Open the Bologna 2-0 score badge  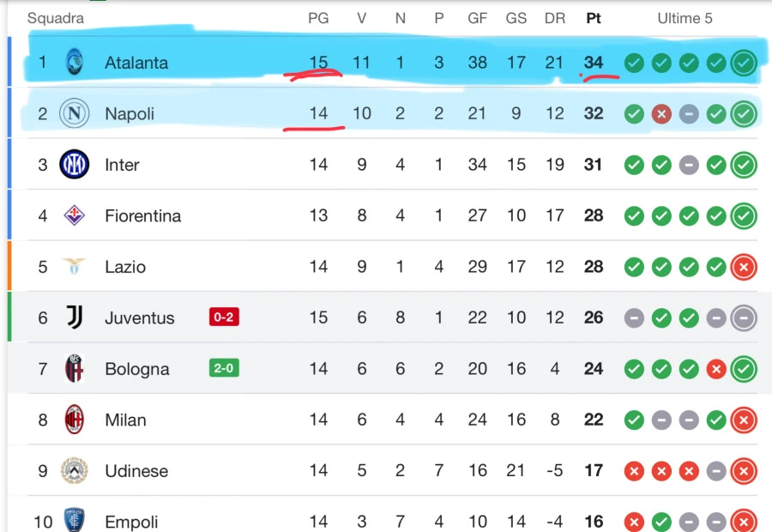pos(224,368)
